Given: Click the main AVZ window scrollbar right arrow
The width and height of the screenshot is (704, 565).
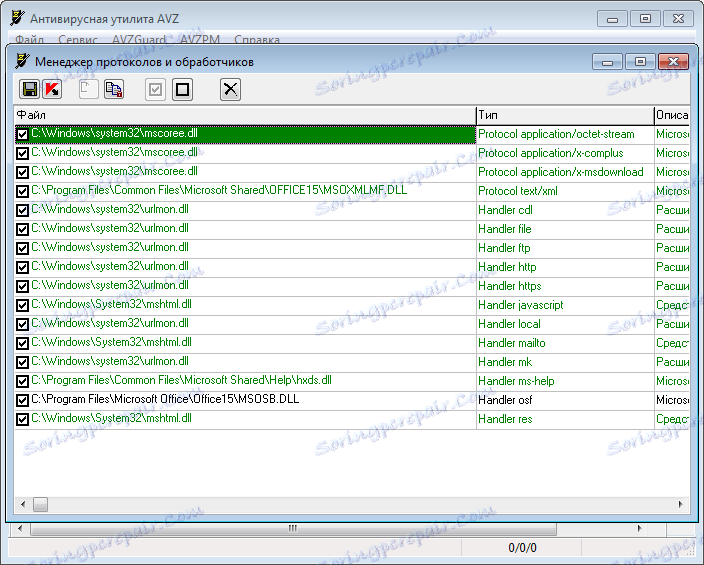Looking at the screenshot, I should click(x=639, y=529).
